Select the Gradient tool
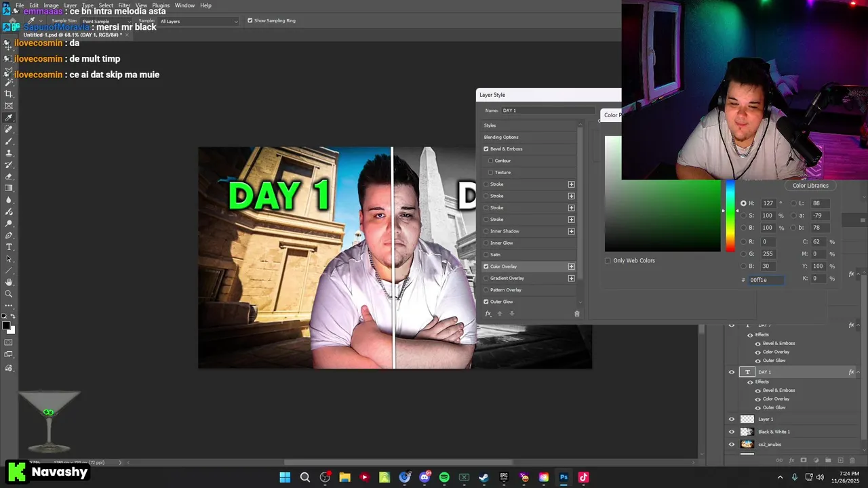This screenshot has height=488, width=868. point(9,188)
